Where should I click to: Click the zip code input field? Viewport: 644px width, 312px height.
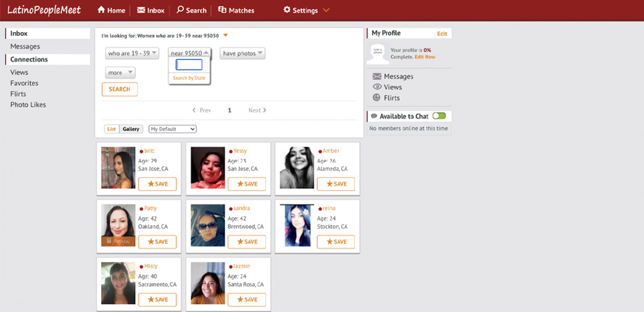pos(189,64)
